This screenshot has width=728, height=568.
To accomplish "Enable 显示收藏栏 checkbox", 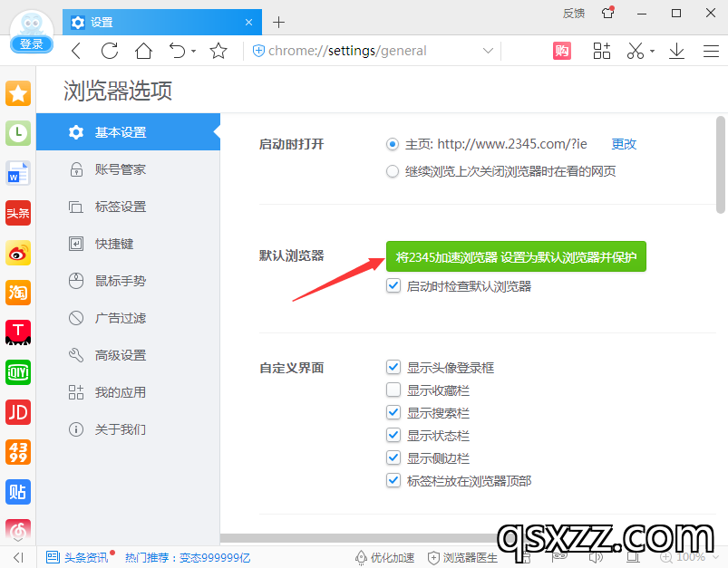I will (393, 390).
